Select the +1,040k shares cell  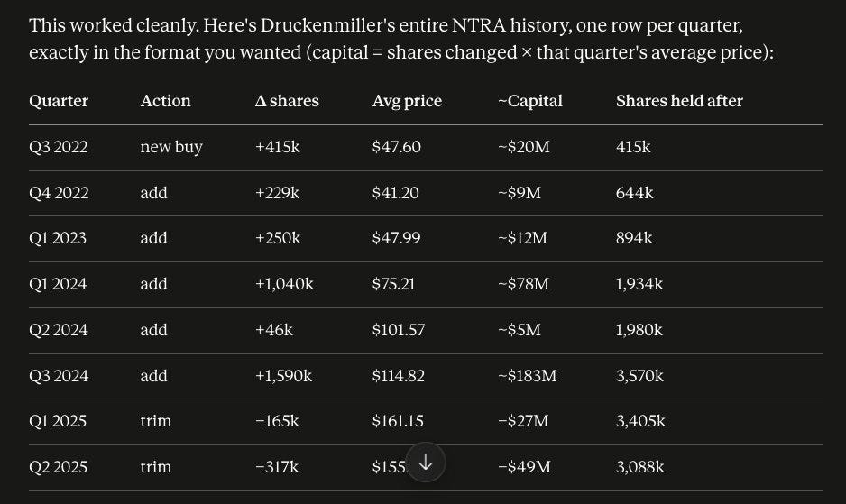tap(284, 284)
